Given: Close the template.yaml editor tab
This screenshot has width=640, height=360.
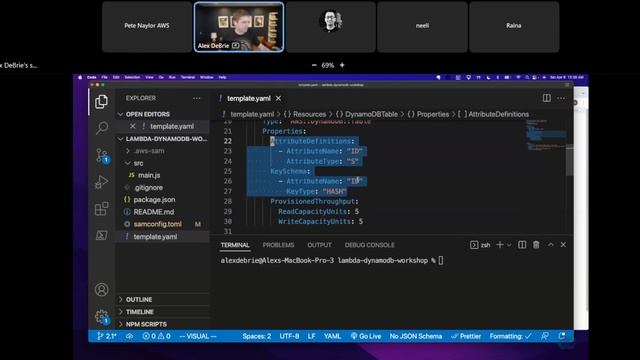Looking at the screenshot, I should [x=278, y=98].
